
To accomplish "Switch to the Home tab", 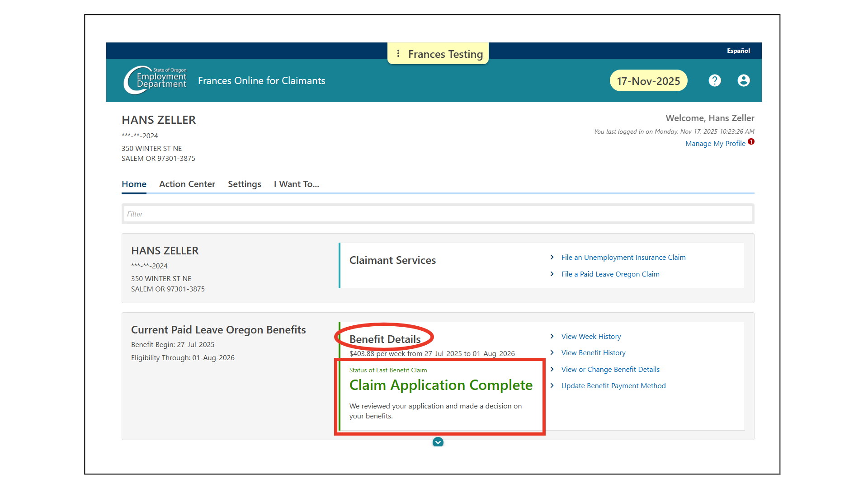I will [x=134, y=184].
